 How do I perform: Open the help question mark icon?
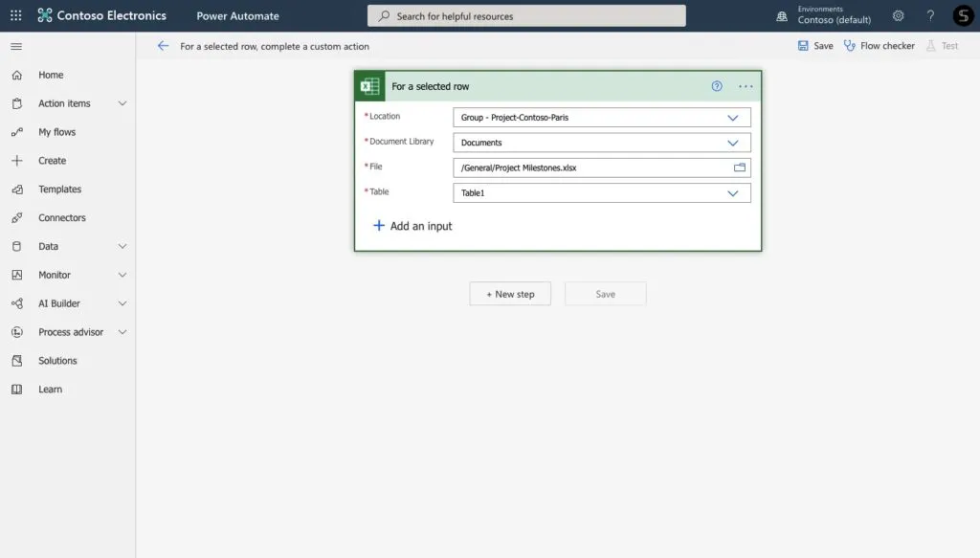click(930, 15)
